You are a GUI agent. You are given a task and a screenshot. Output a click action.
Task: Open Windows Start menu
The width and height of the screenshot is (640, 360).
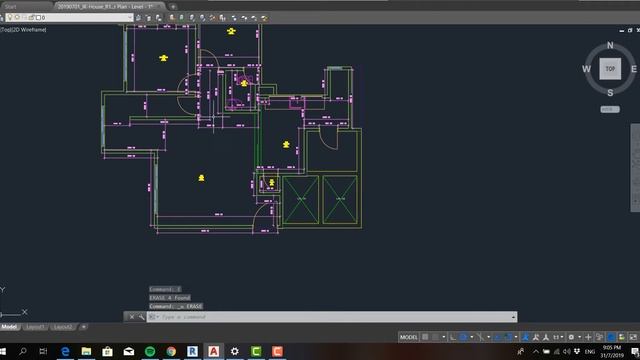point(3,351)
